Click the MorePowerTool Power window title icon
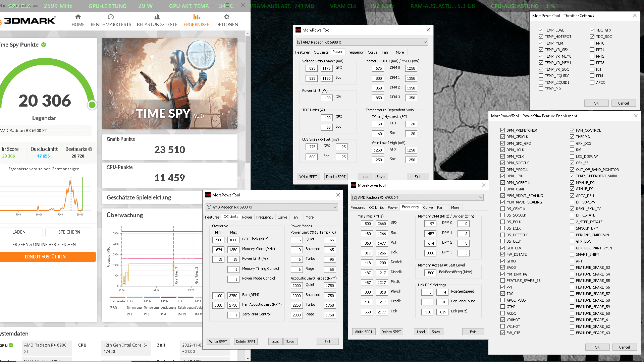Image resolution: width=644 pixels, height=362 pixels. point(298,30)
